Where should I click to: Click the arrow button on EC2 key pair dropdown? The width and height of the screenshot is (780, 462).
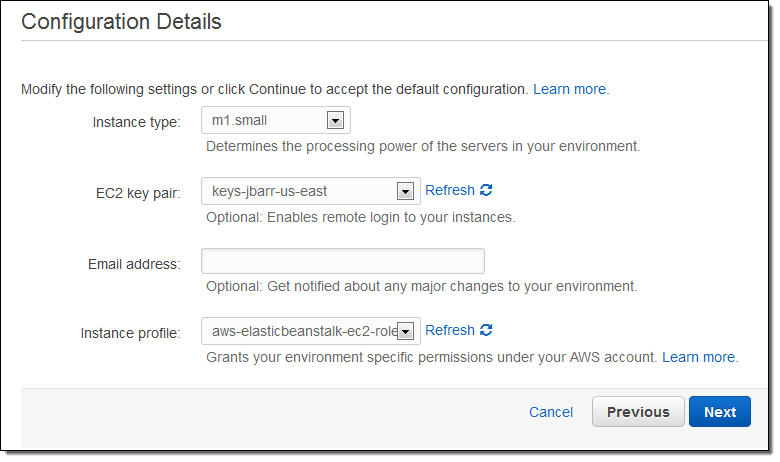tap(405, 191)
